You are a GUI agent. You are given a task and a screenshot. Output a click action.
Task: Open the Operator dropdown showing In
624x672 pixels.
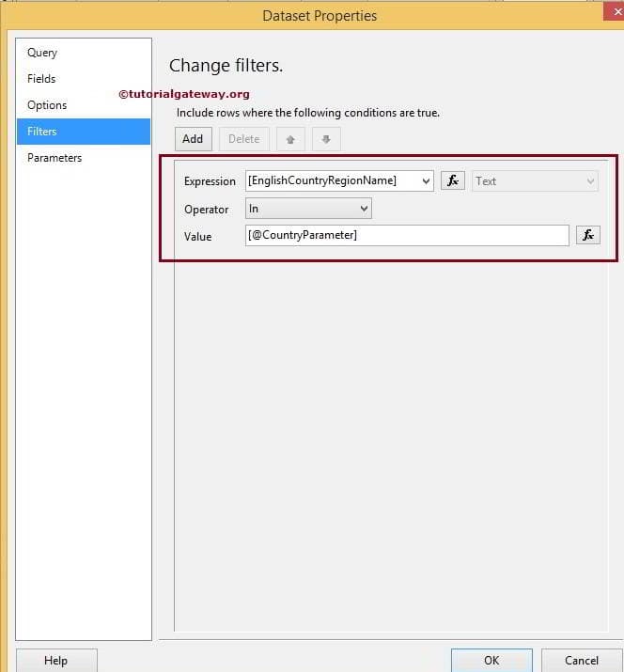[x=308, y=209]
